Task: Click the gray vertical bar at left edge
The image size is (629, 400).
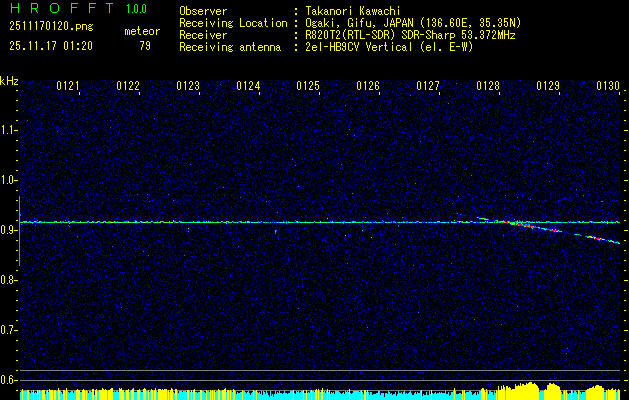Action: (x=19, y=231)
